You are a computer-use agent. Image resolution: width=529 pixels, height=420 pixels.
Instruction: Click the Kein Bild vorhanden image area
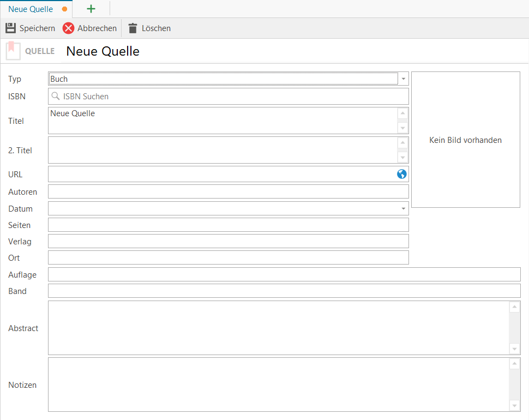[466, 140]
